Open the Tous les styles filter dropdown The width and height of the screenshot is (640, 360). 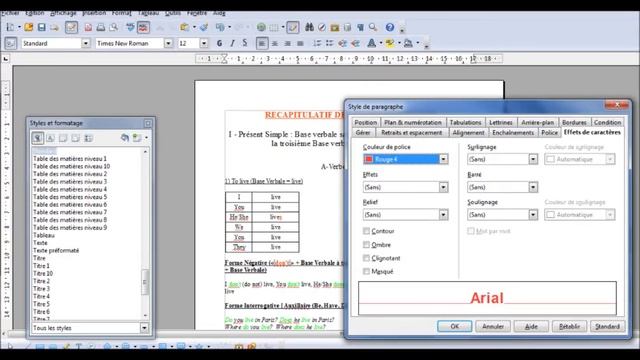(144, 328)
